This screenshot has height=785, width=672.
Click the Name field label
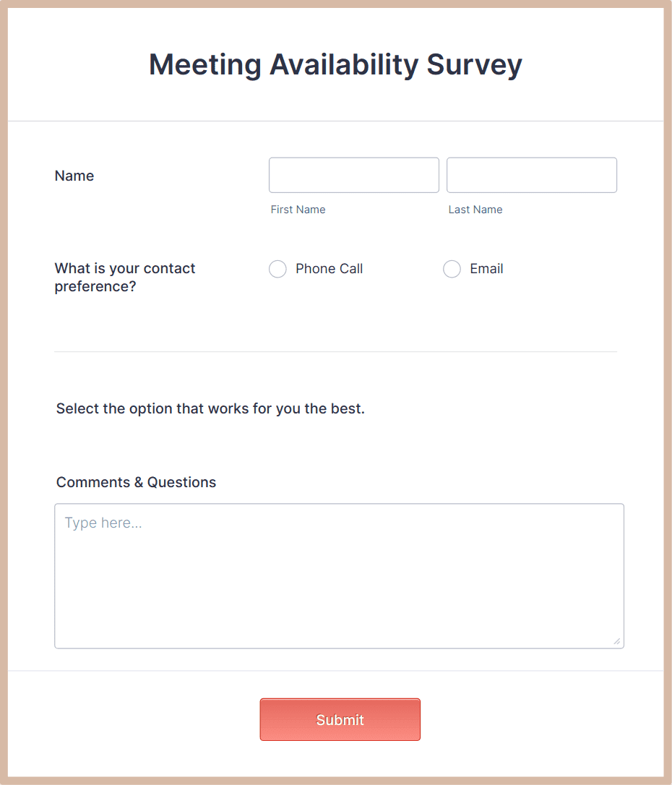(74, 176)
